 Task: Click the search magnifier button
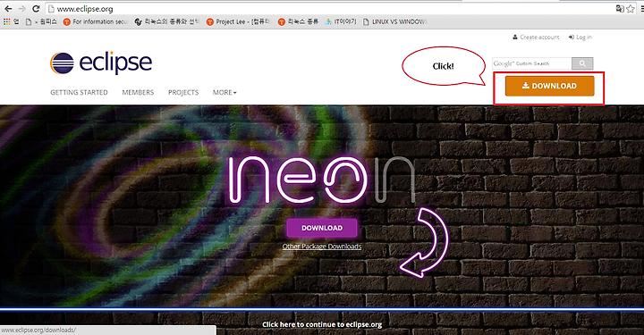pyautogui.click(x=582, y=63)
